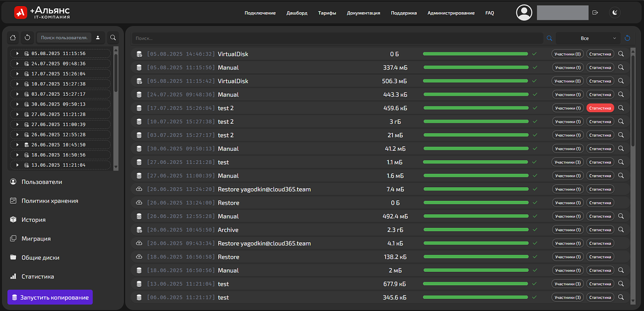
Task: Click the magnifier icon on the Archive row
Action: (x=621, y=230)
